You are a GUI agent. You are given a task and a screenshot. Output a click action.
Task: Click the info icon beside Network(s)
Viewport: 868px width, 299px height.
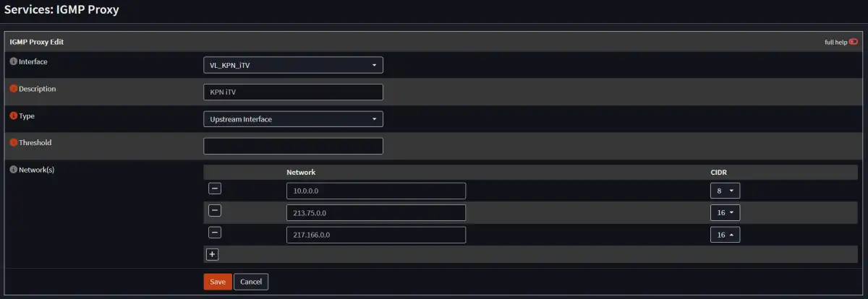tap(13, 170)
